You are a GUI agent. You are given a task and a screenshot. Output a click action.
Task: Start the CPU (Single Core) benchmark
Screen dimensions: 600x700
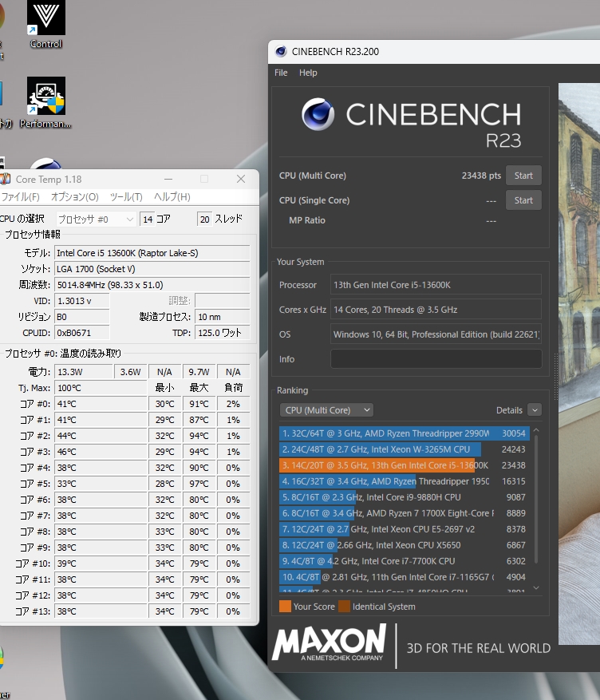click(x=523, y=200)
